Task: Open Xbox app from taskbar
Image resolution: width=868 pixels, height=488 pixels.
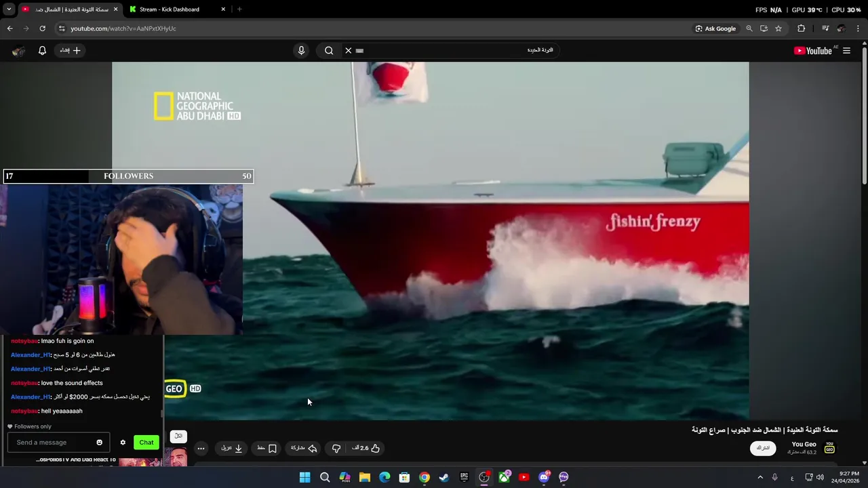Action: (504, 477)
